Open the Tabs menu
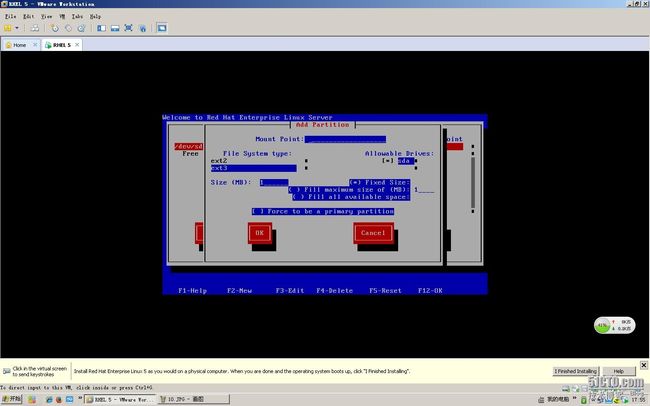Viewport: 650px width, 406px height. (x=77, y=16)
